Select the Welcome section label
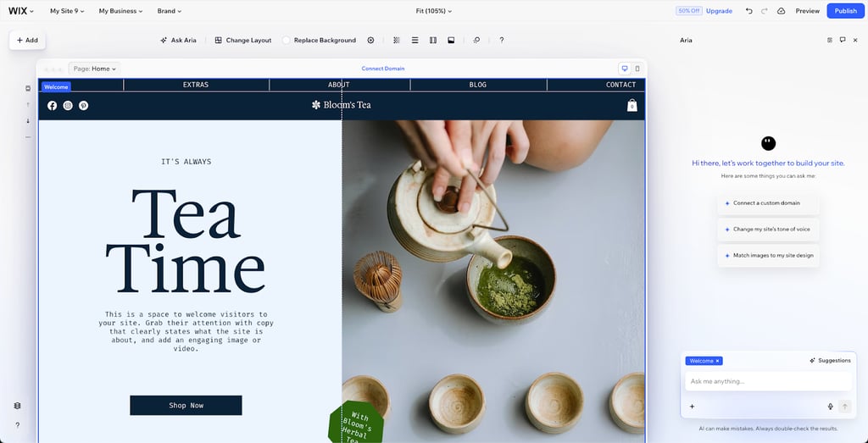This screenshot has width=868, height=443. (56, 87)
